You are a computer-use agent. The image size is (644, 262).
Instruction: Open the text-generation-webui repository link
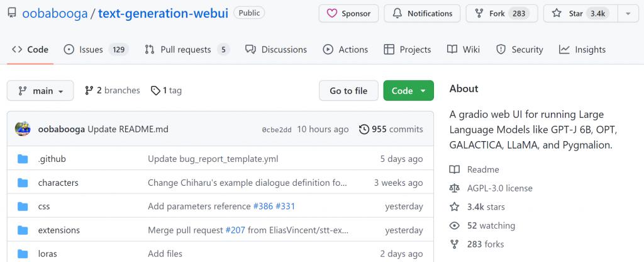(163, 14)
